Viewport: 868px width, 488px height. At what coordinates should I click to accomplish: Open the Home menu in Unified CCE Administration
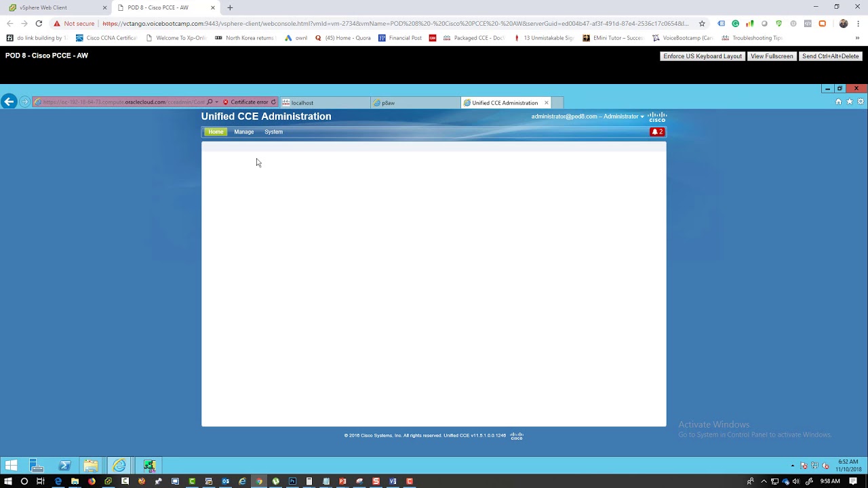tap(216, 132)
